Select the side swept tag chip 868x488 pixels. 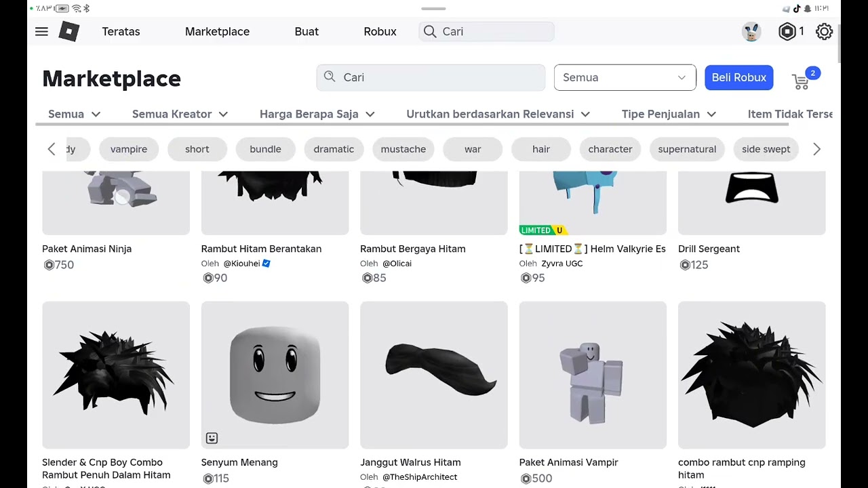766,149
